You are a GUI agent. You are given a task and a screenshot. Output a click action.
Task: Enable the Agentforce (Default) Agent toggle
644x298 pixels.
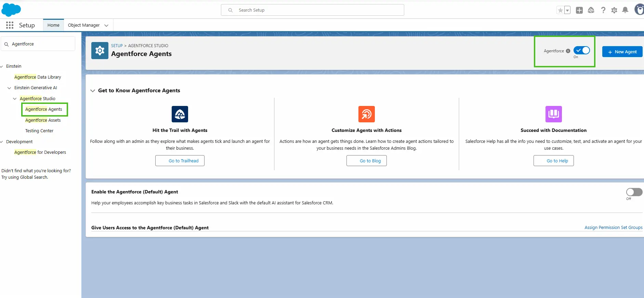click(634, 192)
